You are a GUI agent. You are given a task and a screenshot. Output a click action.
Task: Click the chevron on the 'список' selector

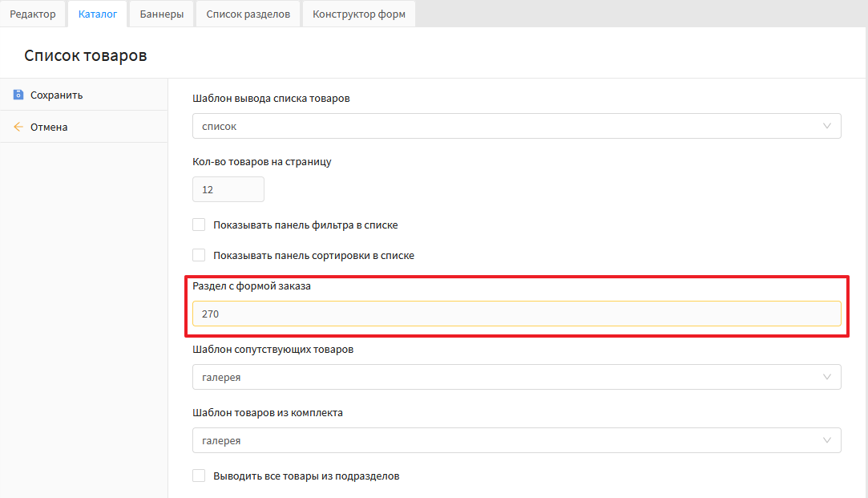(827, 126)
